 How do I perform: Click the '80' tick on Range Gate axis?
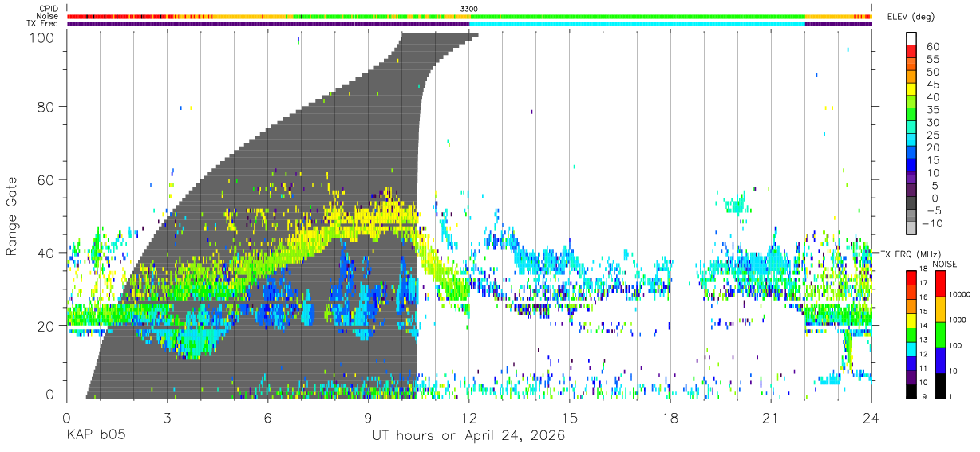click(46, 108)
